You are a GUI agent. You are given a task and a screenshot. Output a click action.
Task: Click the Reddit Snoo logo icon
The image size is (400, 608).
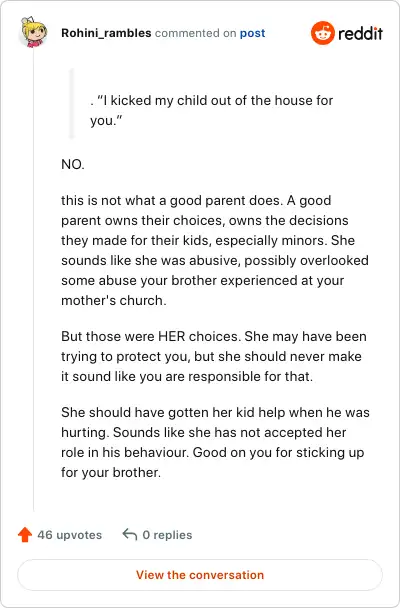(322, 33)
